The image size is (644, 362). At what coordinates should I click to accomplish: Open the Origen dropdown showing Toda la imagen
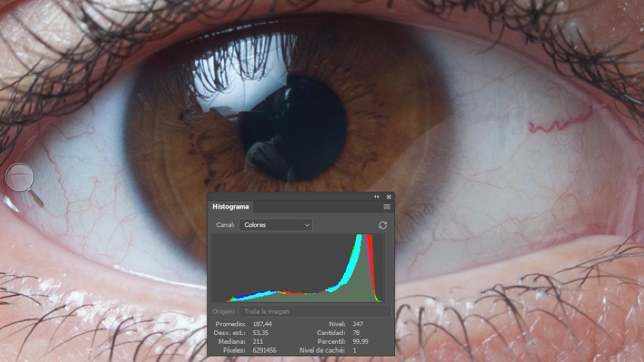(314, 312)
